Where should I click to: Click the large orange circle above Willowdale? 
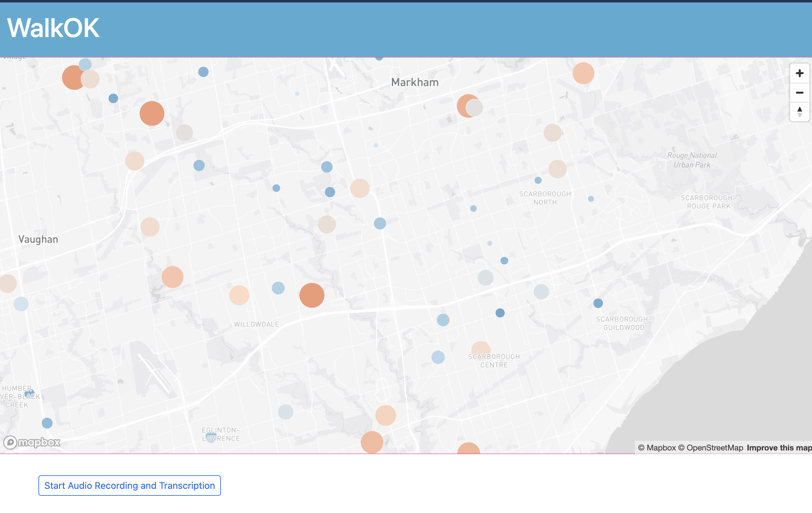tap(312, 295)
